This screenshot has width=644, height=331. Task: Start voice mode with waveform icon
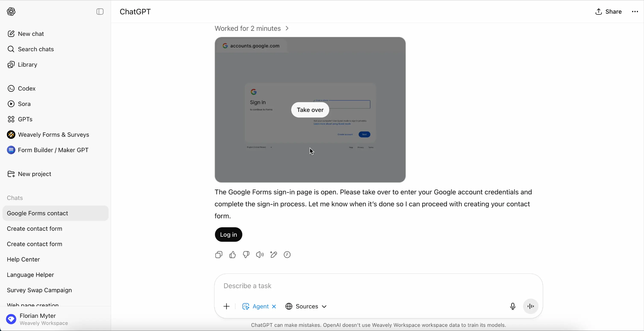point(531,306)
